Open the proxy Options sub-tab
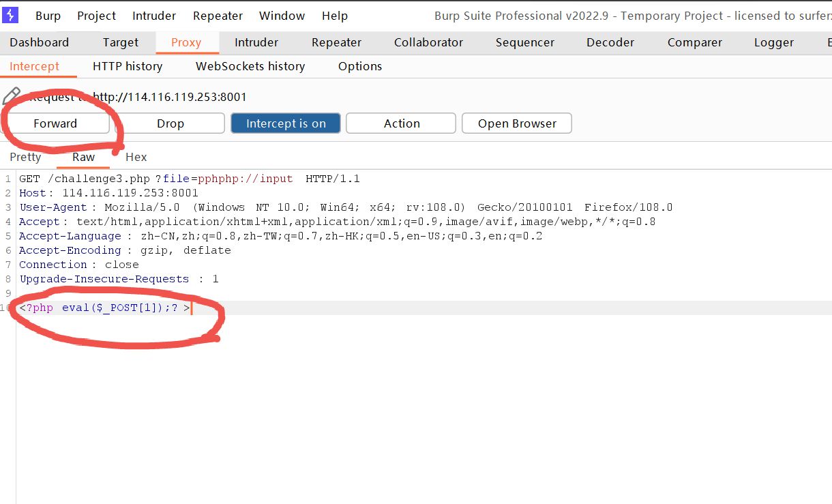832x504 pixels. pos(360,66)
